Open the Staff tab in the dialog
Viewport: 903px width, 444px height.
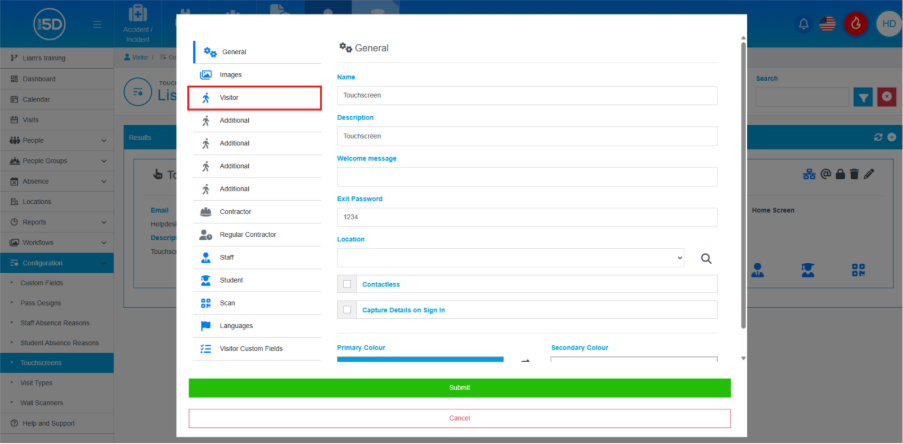point(257,257)
